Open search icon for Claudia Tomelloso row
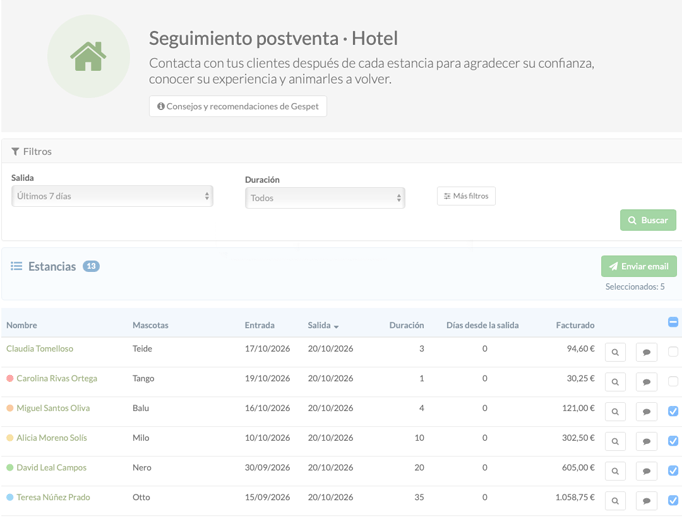This screenshot has width=682, height=518. [x=615, y=352]
